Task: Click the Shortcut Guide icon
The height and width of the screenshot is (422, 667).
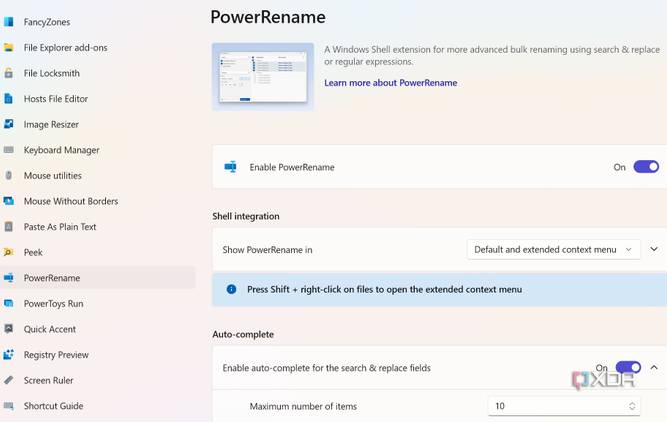Action: [9, 406]
